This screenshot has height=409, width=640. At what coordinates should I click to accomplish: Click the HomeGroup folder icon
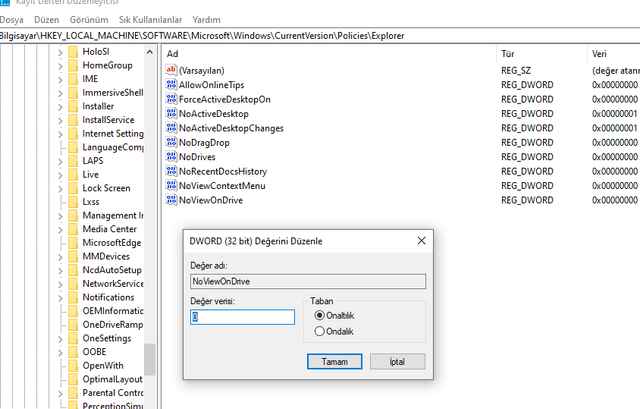click(73, 65)
